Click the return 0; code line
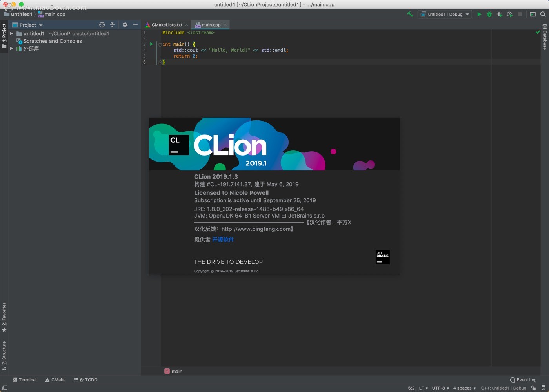The height and width of the screenshot is (392, 549). tap(185, 56)
